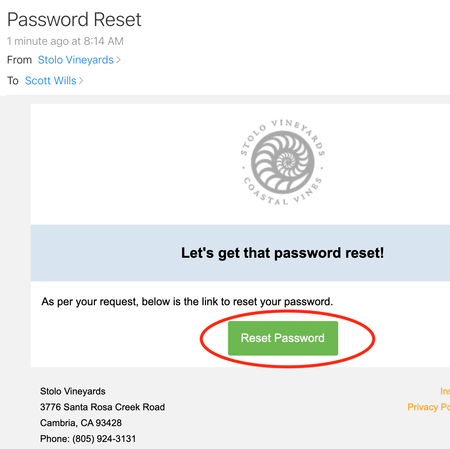
Task: Click the Password Reset email subject
Action: click(x=74, y=19)
